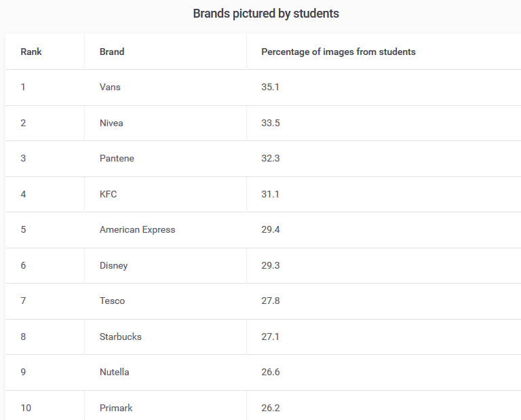The image size is (521, 420).
Task: Click the Tesco brand cell
Action: point(112,301)
